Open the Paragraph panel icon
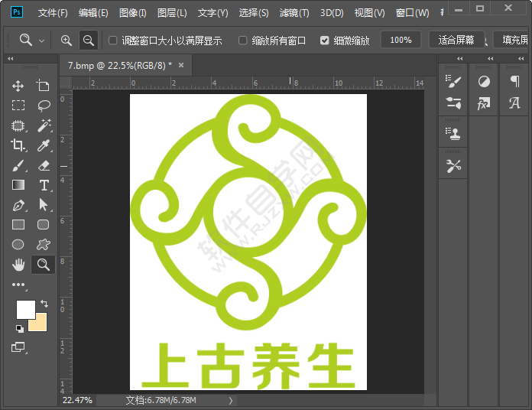 pos(514,81)
